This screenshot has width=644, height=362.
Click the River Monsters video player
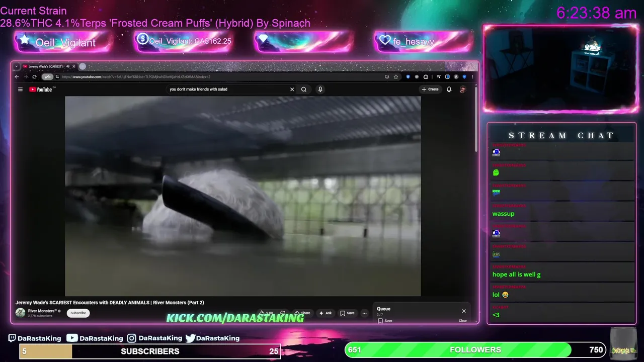[243, 196]
